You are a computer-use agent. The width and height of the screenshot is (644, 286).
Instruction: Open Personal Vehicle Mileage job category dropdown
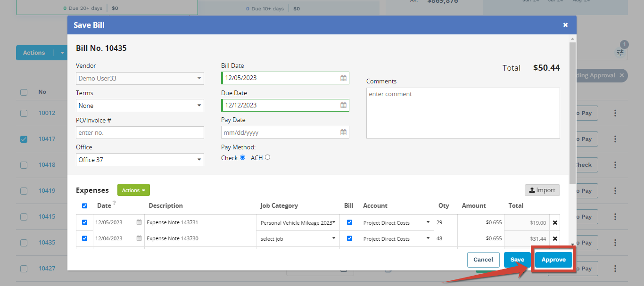pos(298,223)
